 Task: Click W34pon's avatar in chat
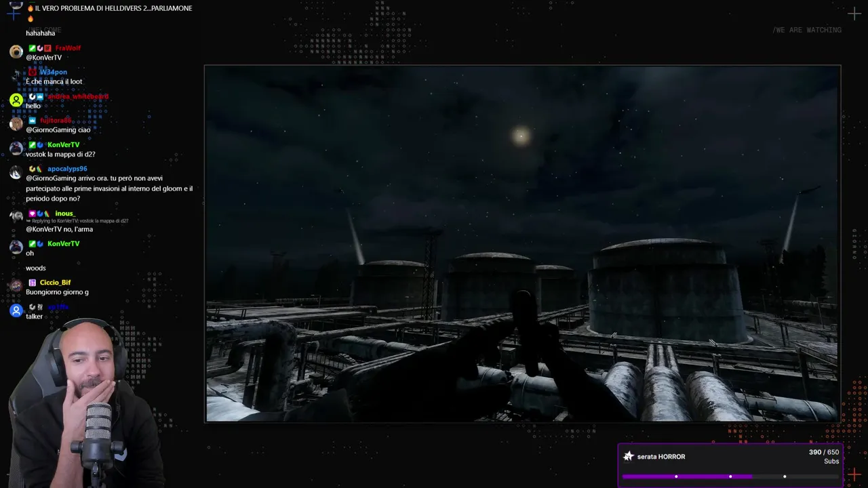click(x=16, y=76)
